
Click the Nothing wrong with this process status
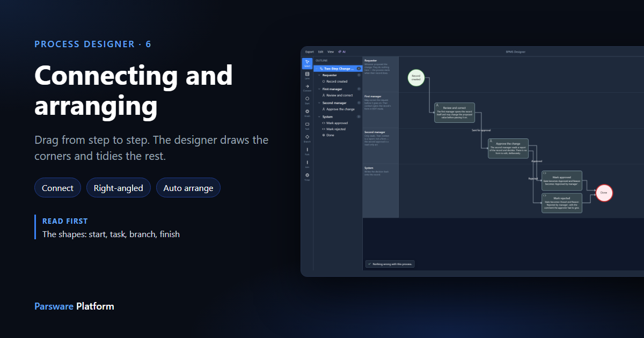pos(390,264)
